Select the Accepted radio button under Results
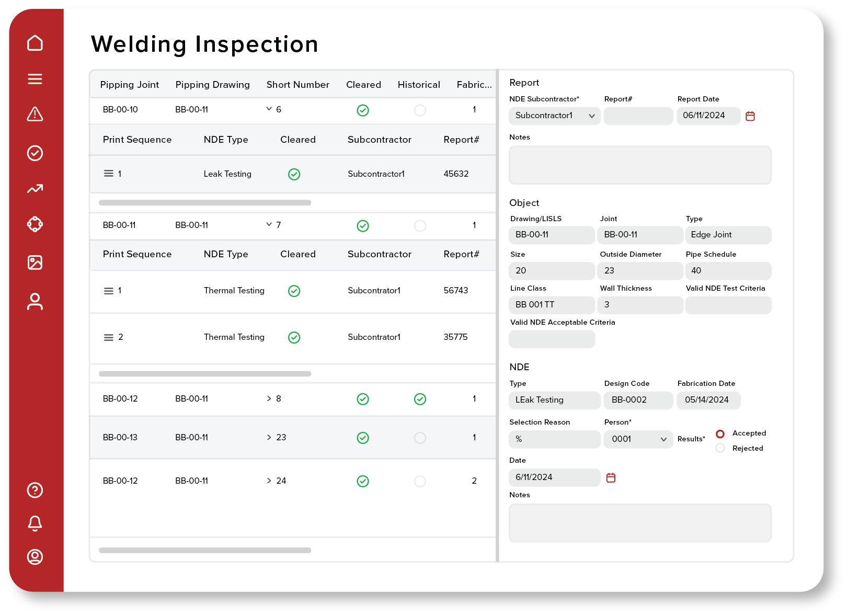Image resolution: width=848 pixels, height=616 pixels. pos(720,434)
